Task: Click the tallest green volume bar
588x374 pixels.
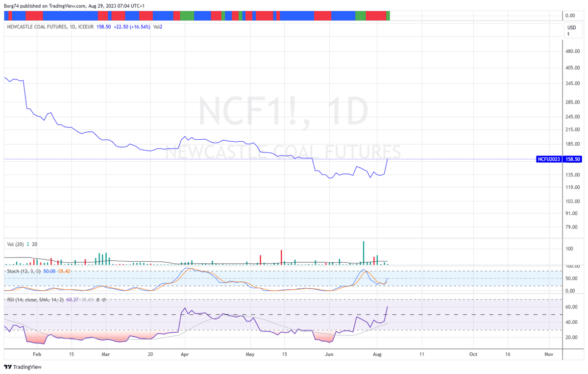Action: [x=364, y=253]
